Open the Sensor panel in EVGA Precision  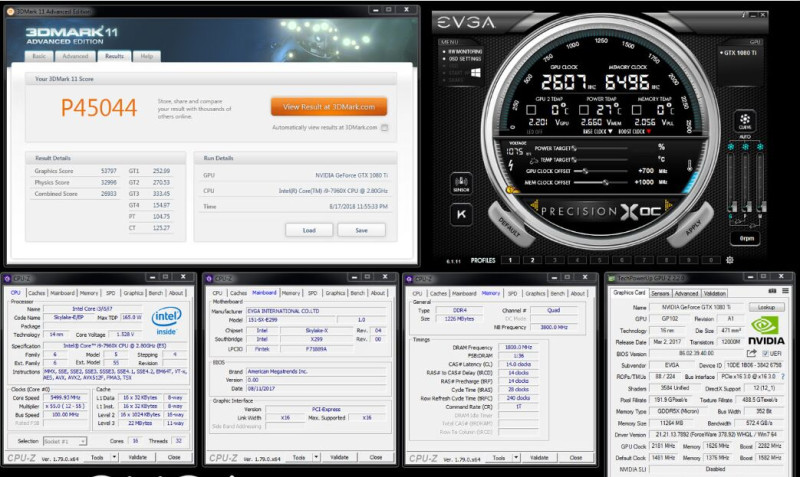pos(461,183)
